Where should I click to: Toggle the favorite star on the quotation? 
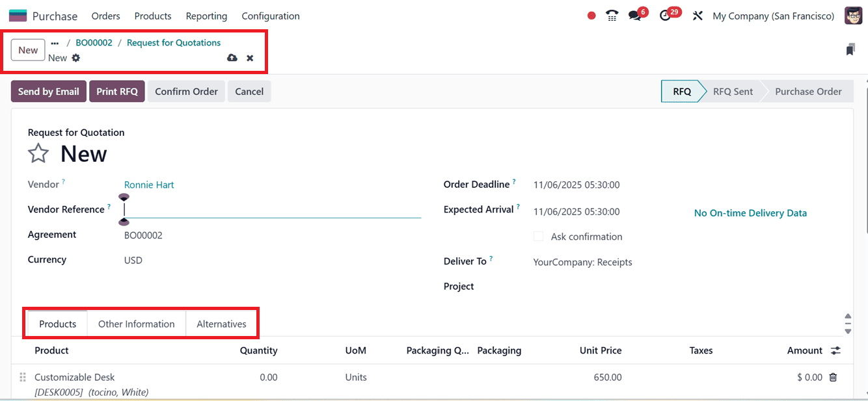click(x=38, y=153)
